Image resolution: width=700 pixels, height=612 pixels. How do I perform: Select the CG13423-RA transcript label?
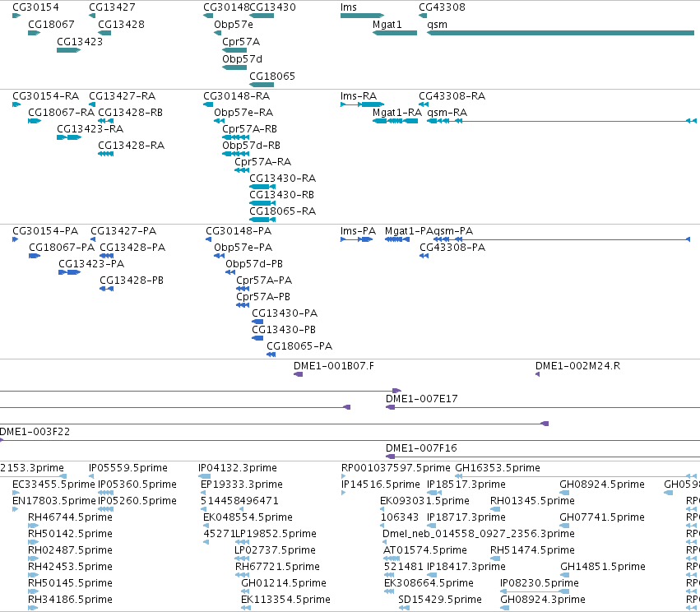[90, 129]
